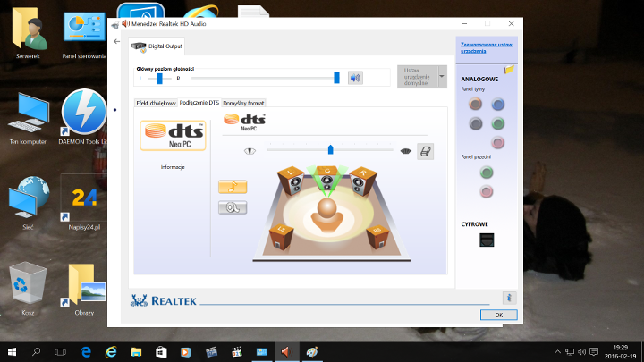Move the L/R balance slider handle
Image resolution: width=644 pixels, height=362 pixels.
160,78
